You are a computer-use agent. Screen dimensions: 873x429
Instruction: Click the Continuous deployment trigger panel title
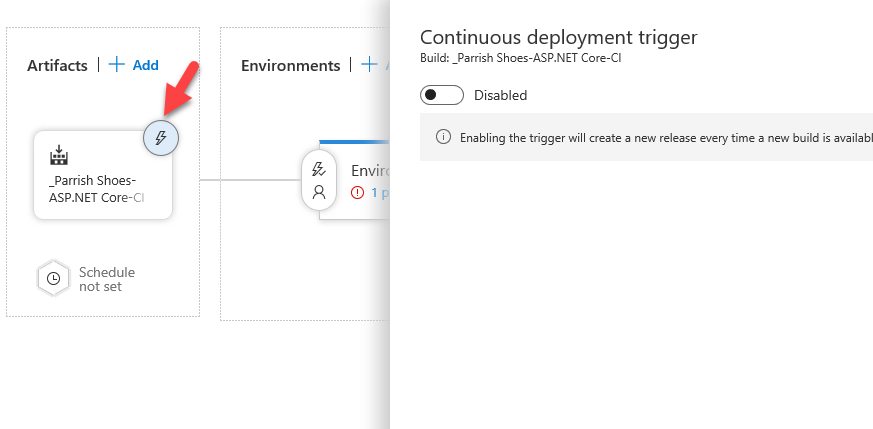coord(558,37)
